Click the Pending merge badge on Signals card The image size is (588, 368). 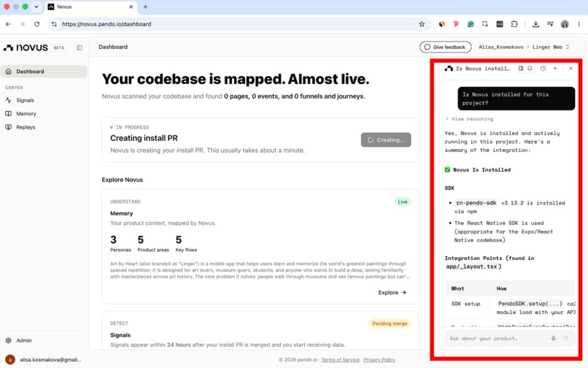[x=390, y=323]
